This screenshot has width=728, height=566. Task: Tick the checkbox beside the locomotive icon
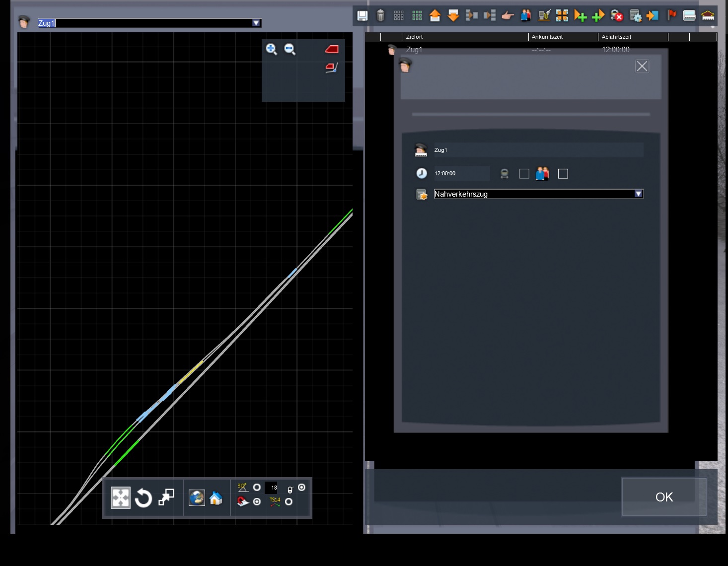tap(524, 174)
